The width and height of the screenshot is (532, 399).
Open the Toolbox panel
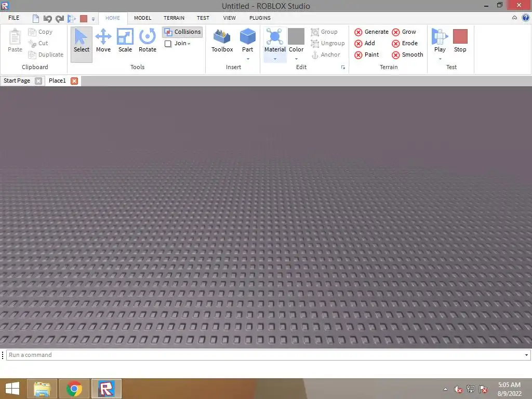[222, 41]
